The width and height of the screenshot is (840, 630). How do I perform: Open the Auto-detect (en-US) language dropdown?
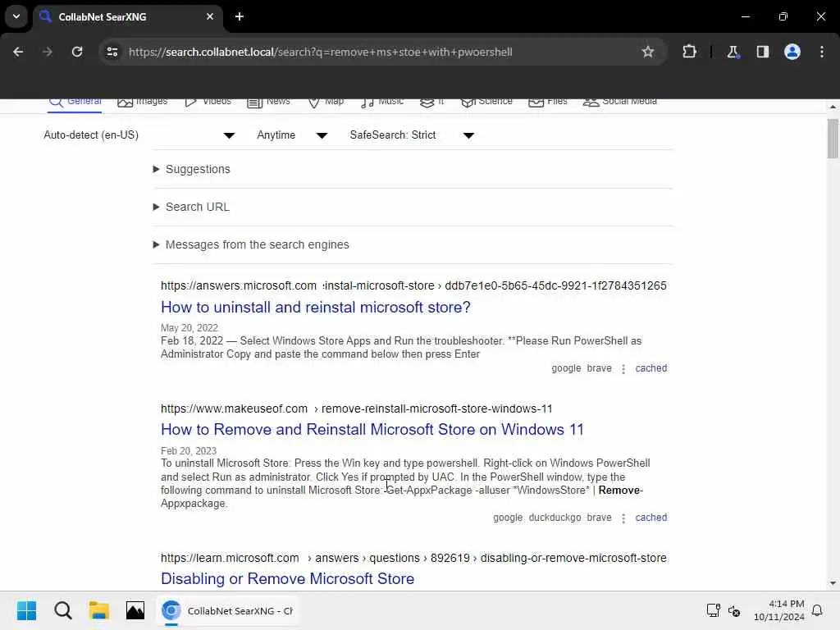pos(139,135)
